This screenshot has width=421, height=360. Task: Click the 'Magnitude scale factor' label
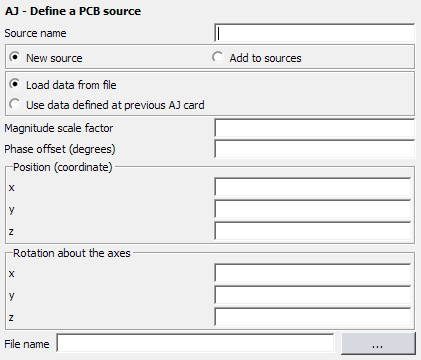click(x=59, y=128)
